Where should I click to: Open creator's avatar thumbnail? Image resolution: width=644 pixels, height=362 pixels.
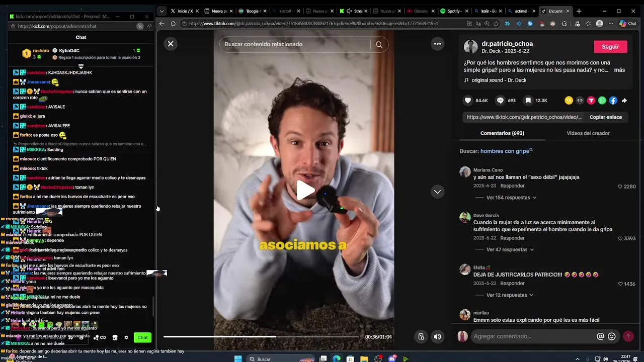tap(470, 47)
